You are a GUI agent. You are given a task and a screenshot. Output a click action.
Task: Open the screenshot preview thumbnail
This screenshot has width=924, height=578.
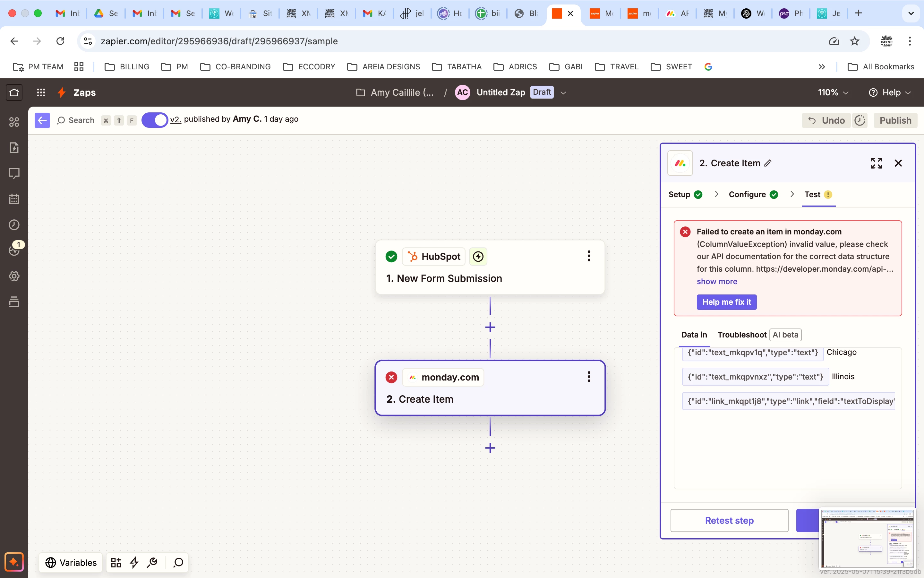(868, 538)
